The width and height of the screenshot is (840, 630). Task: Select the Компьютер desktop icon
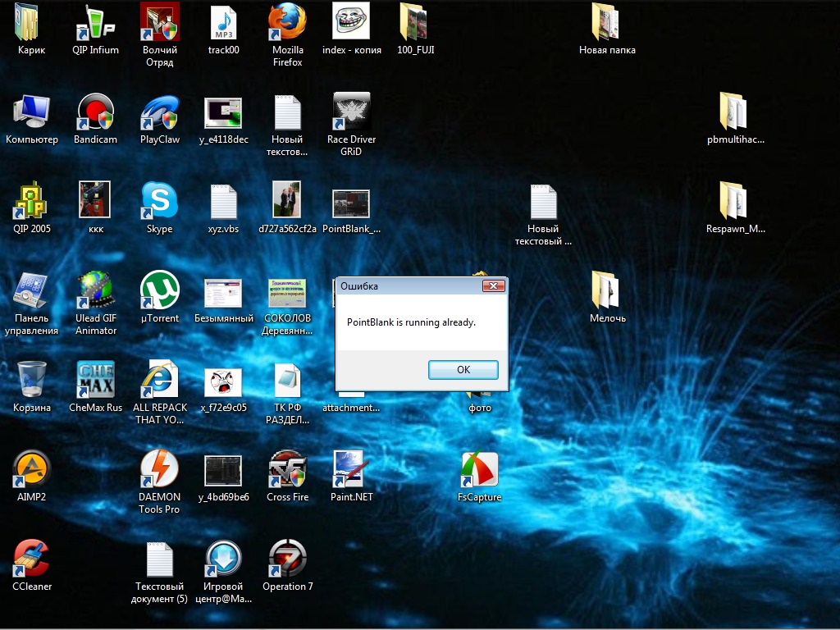click(x=32, y=112)
